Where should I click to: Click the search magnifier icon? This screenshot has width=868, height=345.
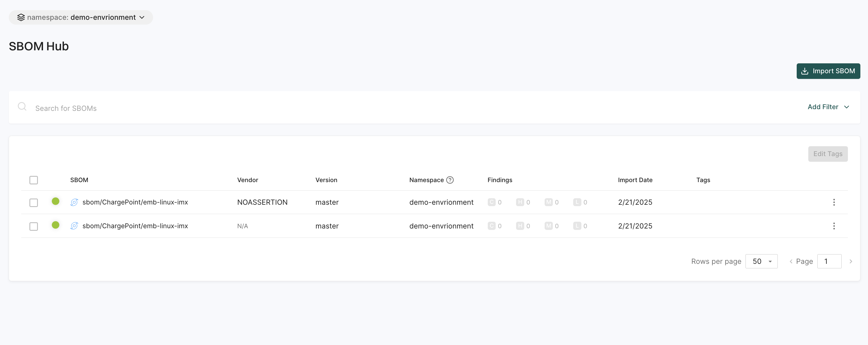[22, 107]
